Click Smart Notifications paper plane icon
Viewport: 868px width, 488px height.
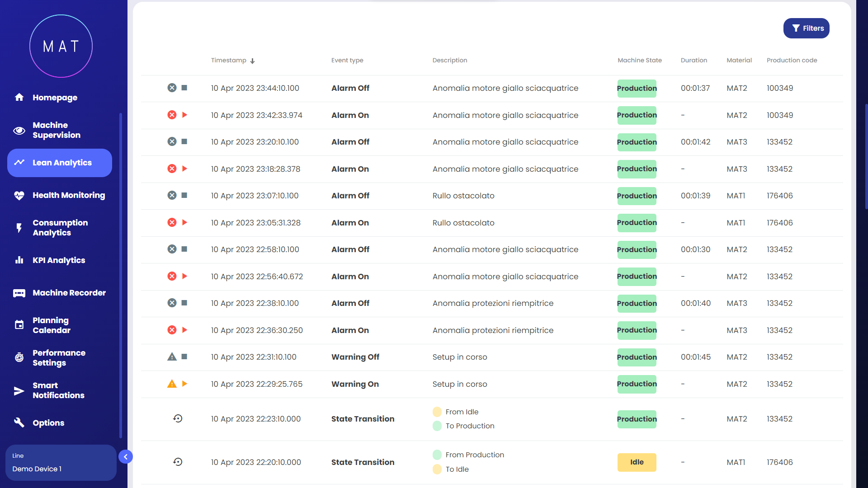pyautogui.click(x=19, y=390)
